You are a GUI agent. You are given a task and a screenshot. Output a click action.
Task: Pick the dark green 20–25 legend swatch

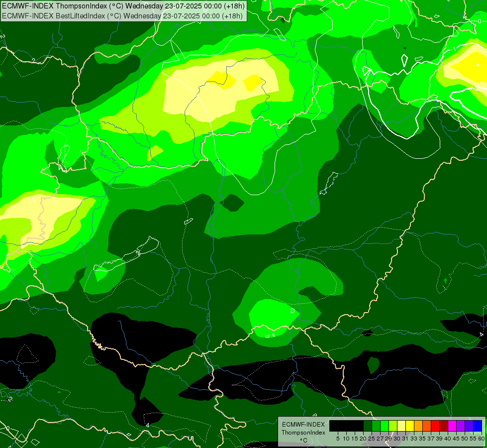tap(368, 426)
